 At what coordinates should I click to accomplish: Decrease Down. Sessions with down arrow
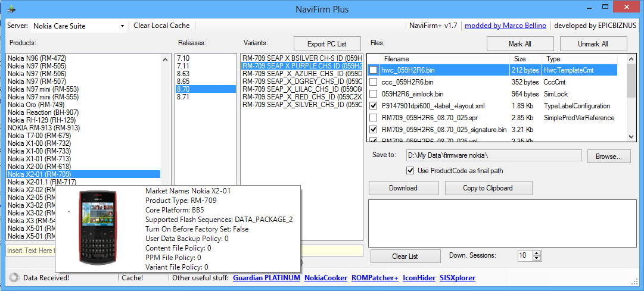(x=536, y=258)
